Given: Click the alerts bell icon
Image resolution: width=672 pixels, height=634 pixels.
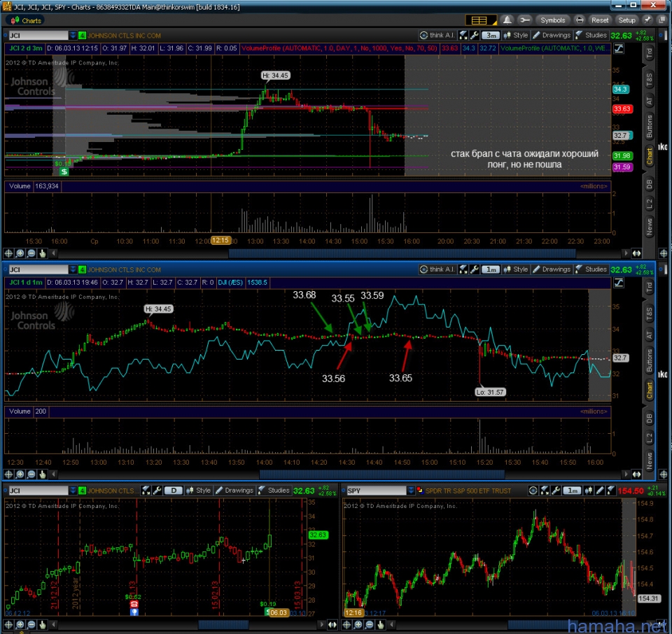Looking at the screenshot, I should pyautogui.click(x=507, y=20).
